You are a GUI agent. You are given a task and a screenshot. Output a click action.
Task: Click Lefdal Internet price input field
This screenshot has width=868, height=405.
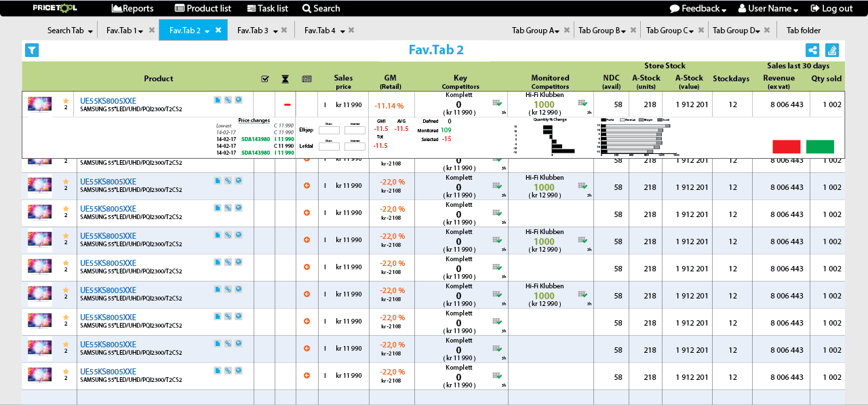tap(355, 146)
